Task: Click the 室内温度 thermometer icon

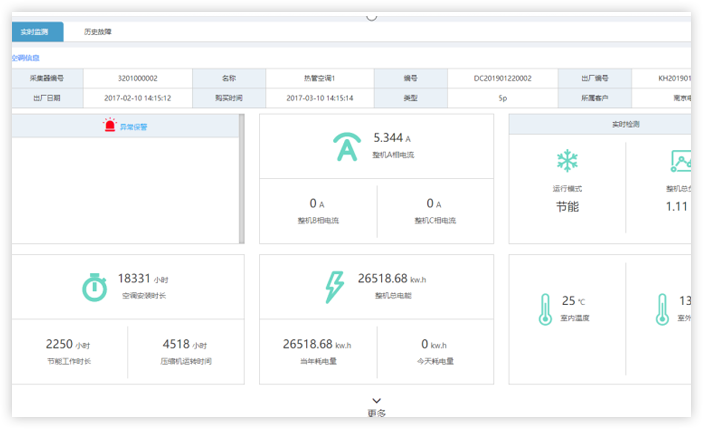Action: [x=544, y=308]
